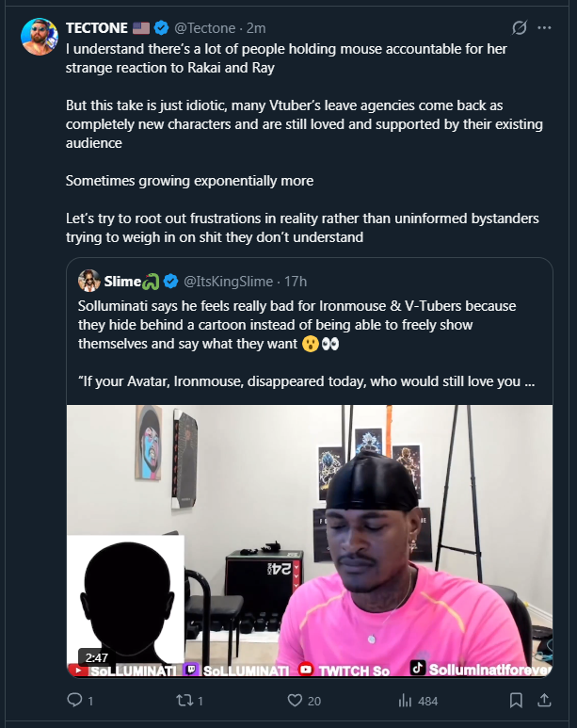Open the repost options menu
The width and height of the screenshot is (577, 728).
pyautogui.click(x=186, y=701)
